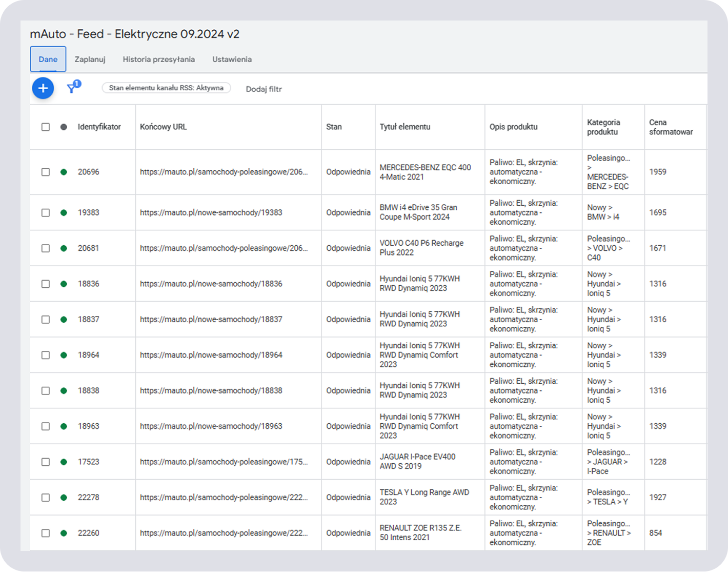Check the box for item 20681

point(46,248)
